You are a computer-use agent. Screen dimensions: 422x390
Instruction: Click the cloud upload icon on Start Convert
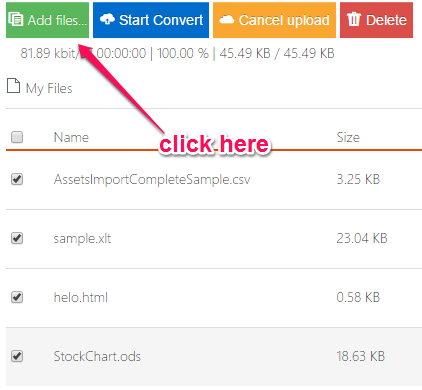coord(107,19)
